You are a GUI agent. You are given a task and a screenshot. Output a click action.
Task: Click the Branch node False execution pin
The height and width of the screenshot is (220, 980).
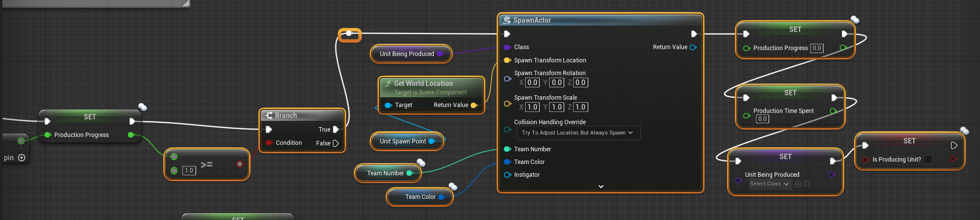pyautogui.click(x=336, y=143)
